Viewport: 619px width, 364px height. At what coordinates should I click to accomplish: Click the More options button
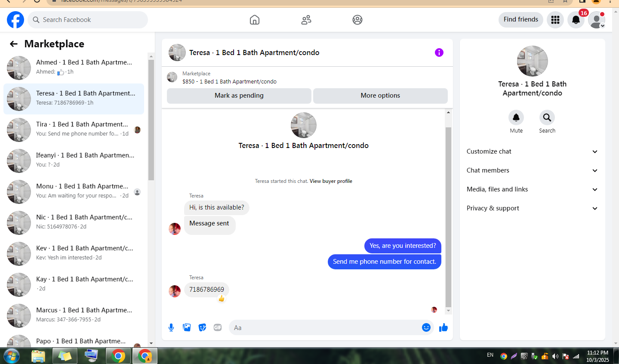click(380, 96)
